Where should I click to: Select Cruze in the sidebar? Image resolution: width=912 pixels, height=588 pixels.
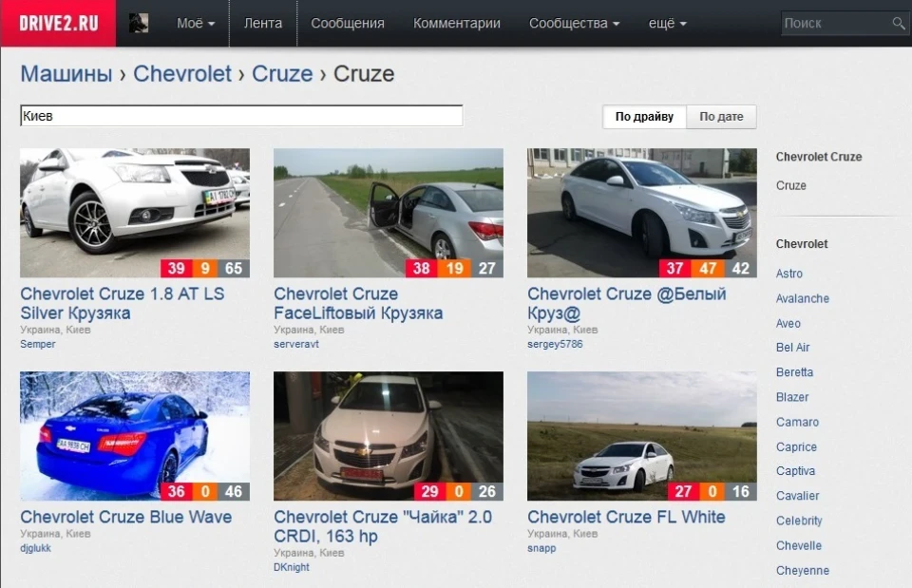[791, 185]
